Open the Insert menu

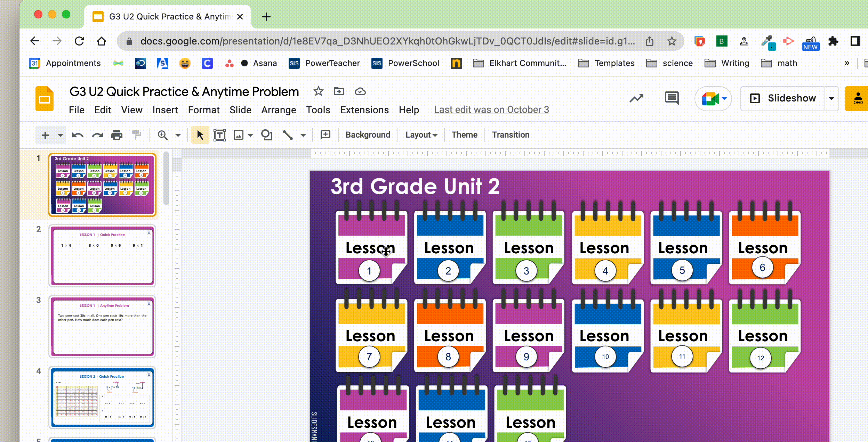pos(165,110)
